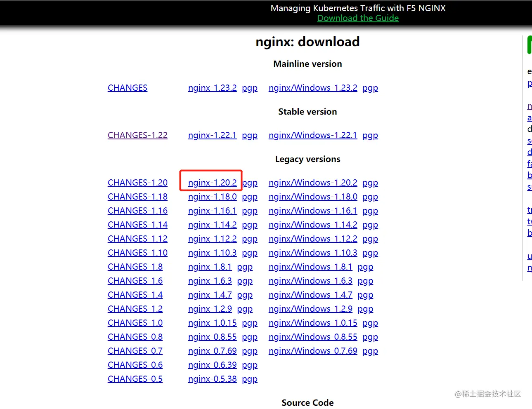Download nginx/Windows-1.8.1
The width and height of the screenshot is (532, 409).
tap(310, 267)
